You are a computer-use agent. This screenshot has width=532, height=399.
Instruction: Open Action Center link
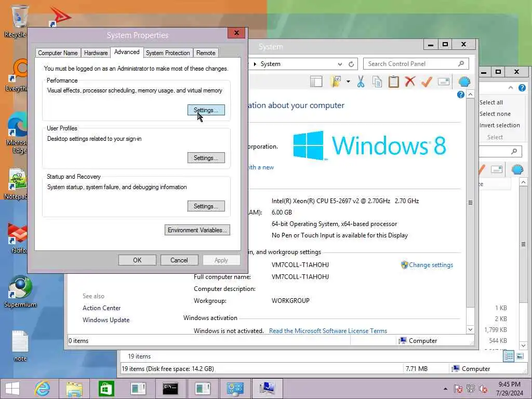[101, 308]
